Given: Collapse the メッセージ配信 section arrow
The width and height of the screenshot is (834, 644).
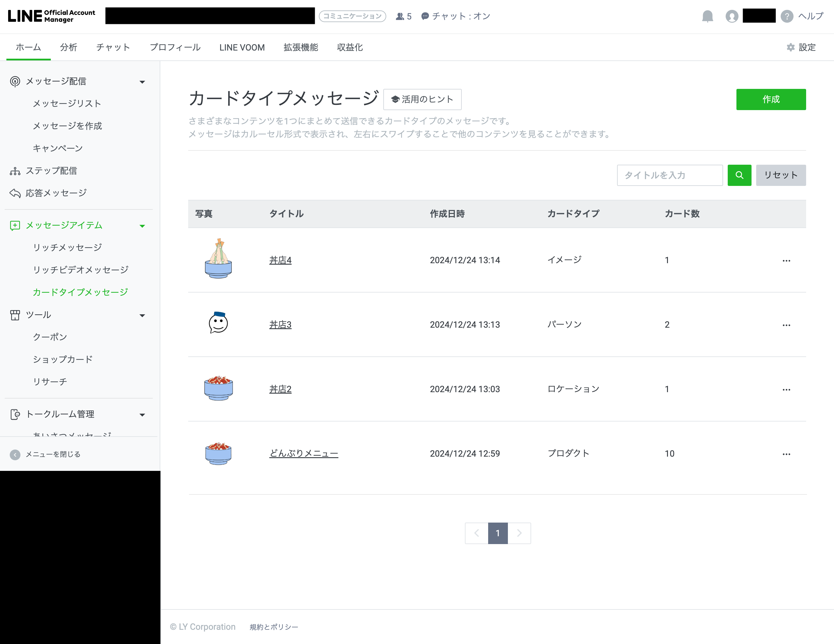Looking at the screenshot, I should pyautogui.click(x=143, y=82).
